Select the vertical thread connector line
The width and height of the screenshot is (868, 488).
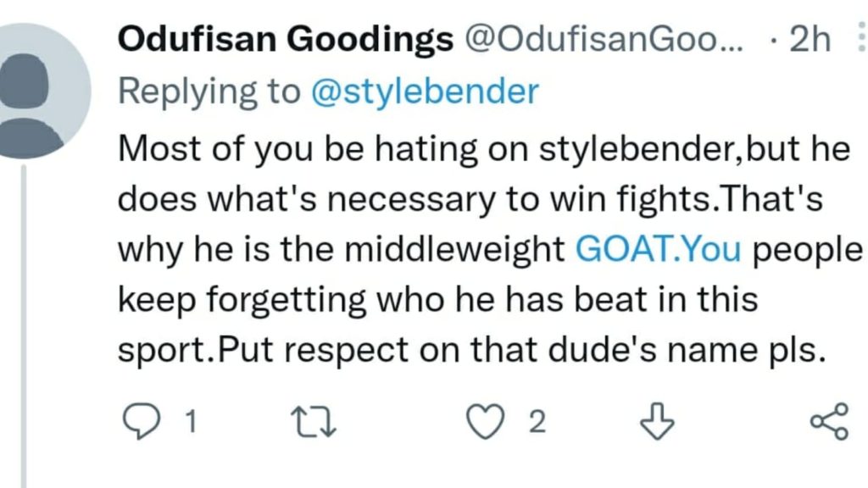[24, 326]
